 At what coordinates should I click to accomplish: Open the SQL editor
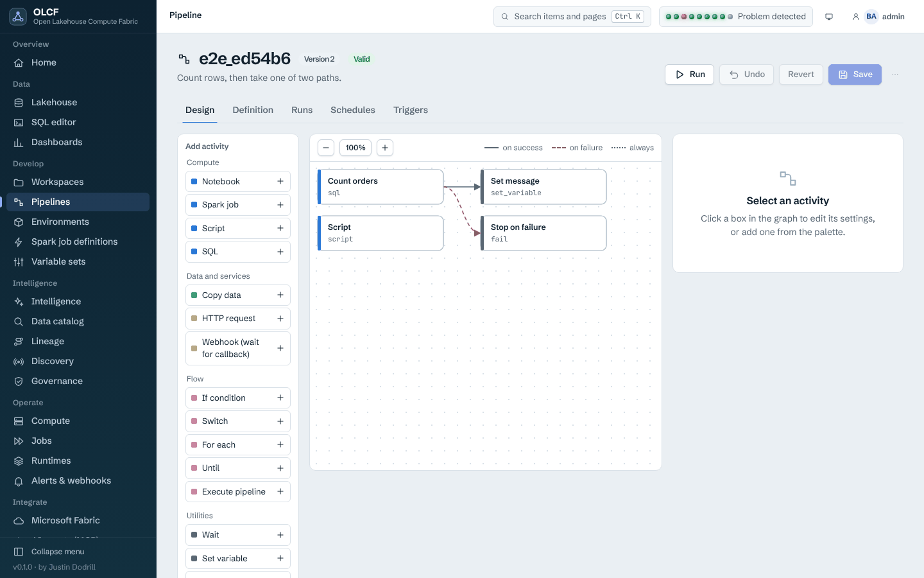pyautogui.click(x=78, y=122)
